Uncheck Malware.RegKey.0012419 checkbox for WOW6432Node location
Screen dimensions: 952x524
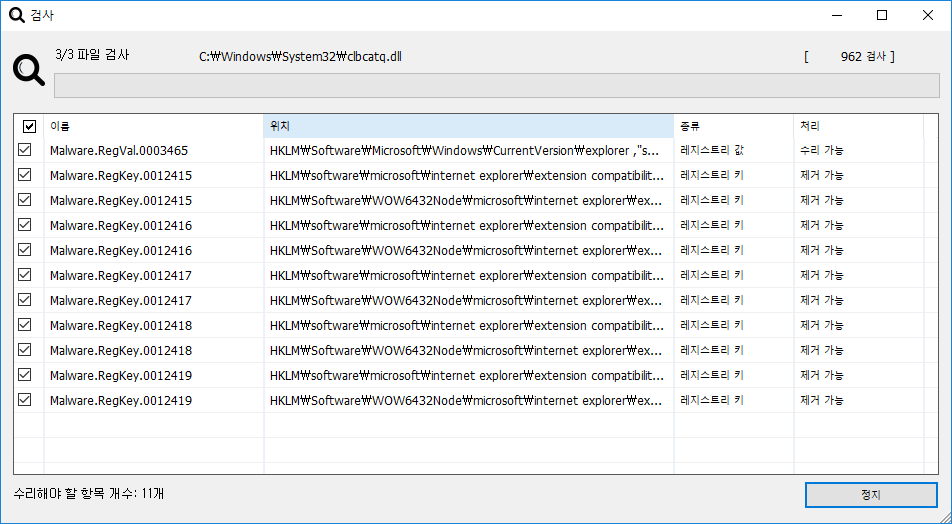pos(24,400)
